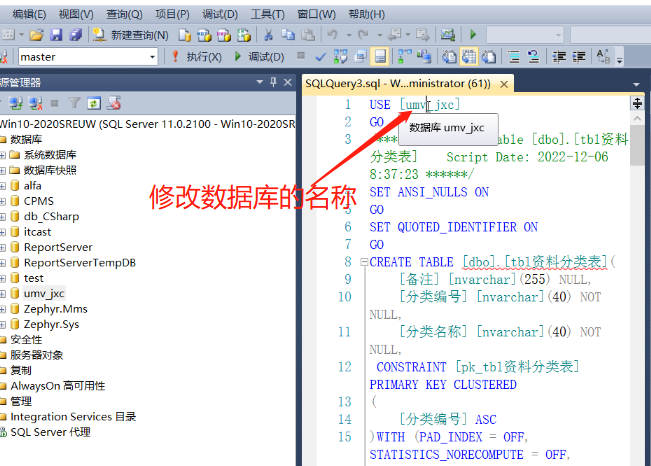Click the editor split-window handle
The height and width of the screenshot is (466, 651).
[x=637, y=103]
